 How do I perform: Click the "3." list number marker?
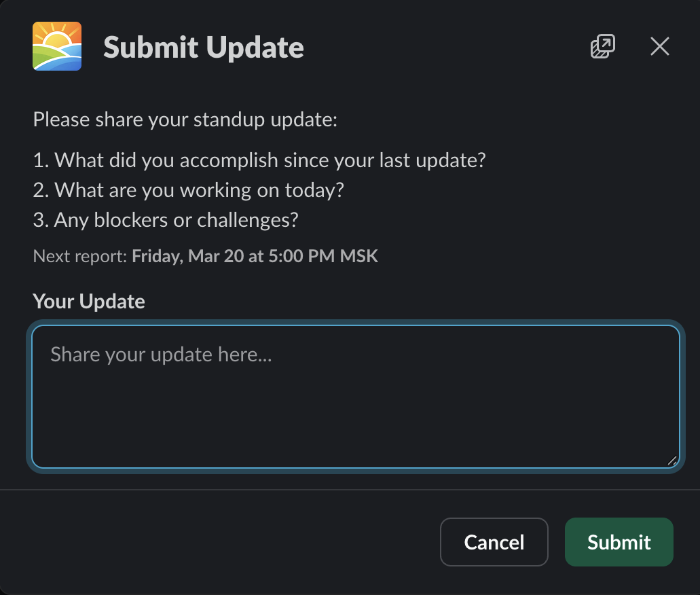point(41,220)
